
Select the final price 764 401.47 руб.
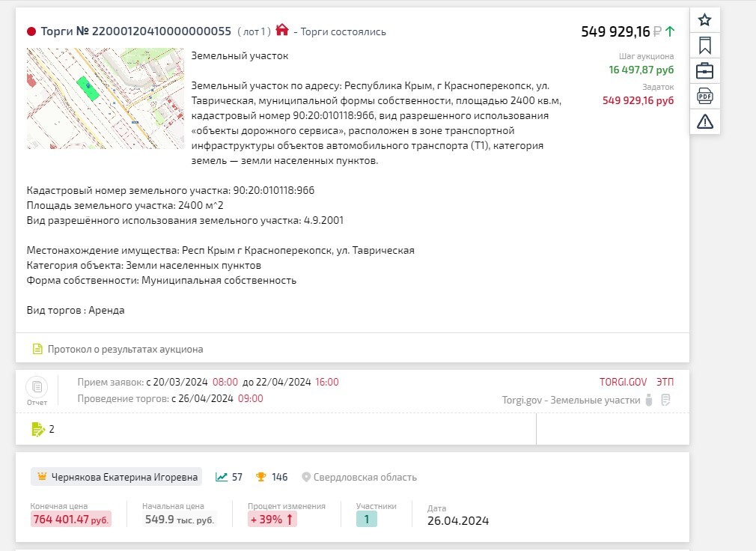(x=71, y=520)
